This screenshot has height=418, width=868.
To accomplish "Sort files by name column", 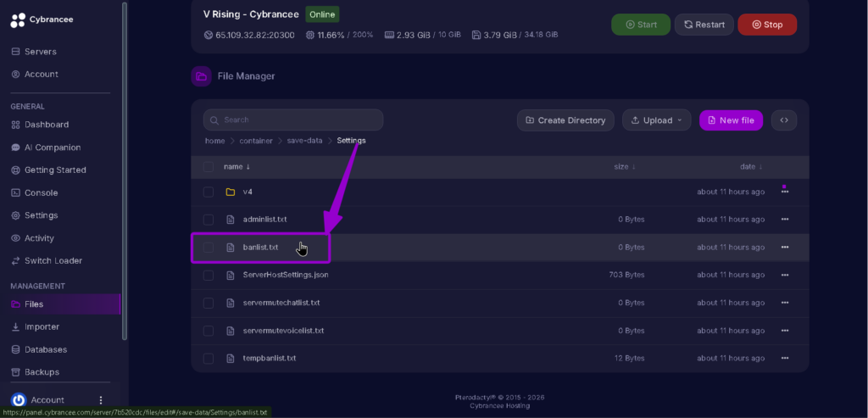I will click(x=236, y=167).
